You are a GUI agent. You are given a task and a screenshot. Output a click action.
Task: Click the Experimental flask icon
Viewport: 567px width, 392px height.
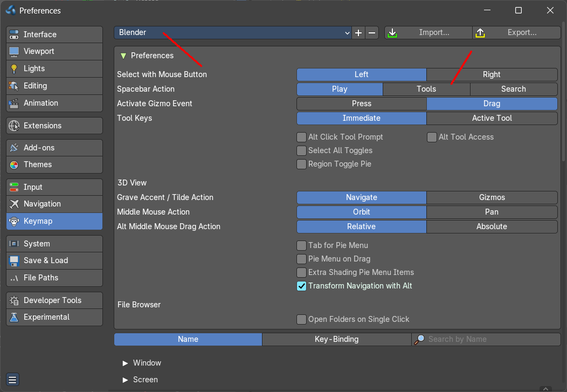[x=14, y=317]
